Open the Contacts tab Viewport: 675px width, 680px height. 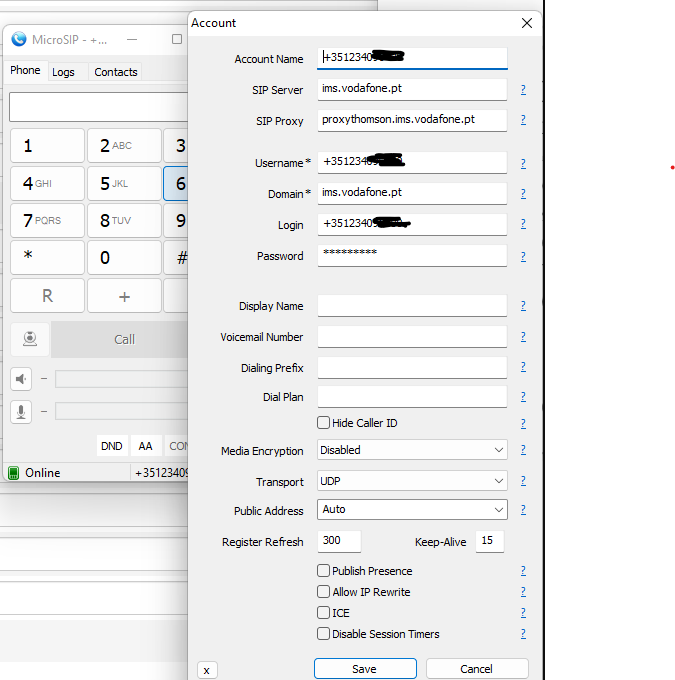tap(116, 72)
